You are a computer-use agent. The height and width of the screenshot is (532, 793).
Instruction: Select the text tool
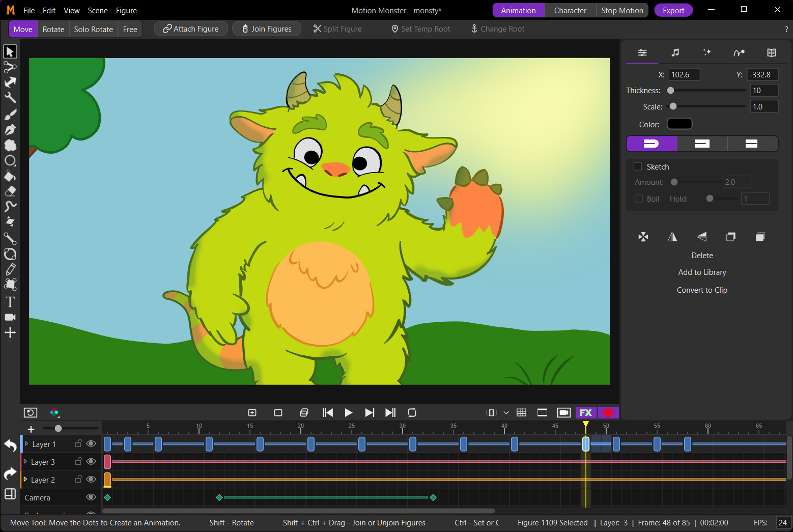(10, 302)
